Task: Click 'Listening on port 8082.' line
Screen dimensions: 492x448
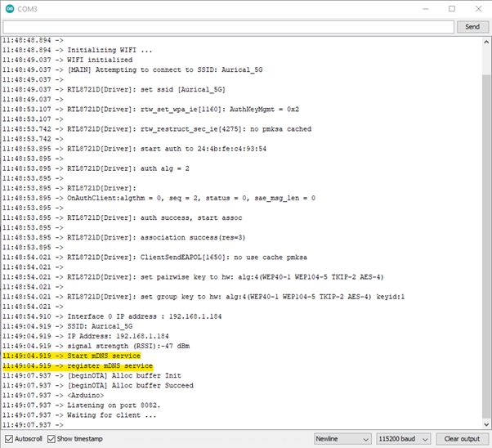Action: pos(81,405)
